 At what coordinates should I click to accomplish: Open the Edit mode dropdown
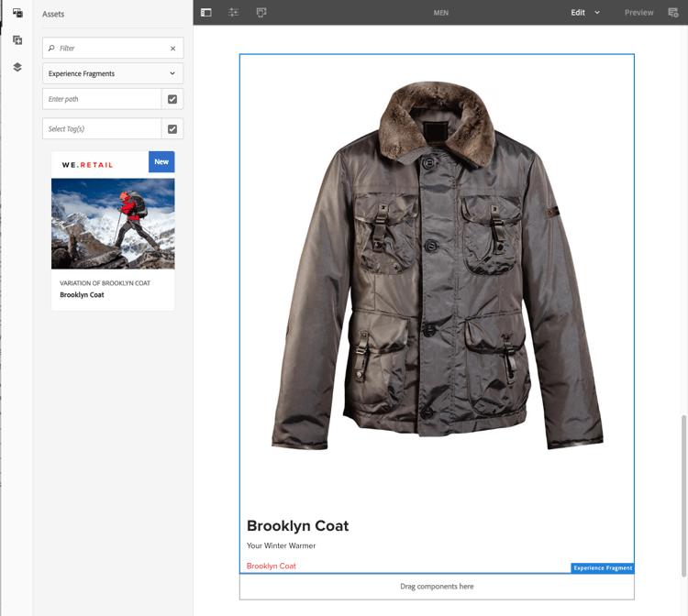tap(585, 13)
